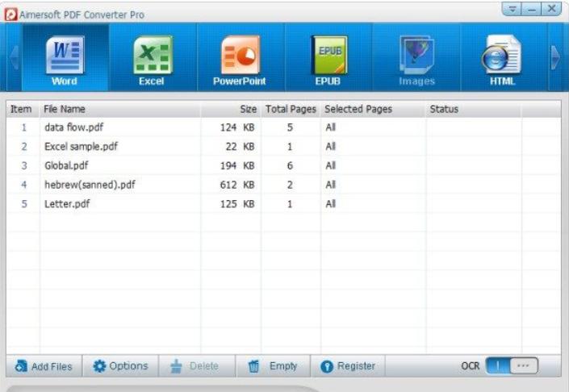Choose Excel as the output format
This screenshot has height=392, width=569.
(153, 57)
